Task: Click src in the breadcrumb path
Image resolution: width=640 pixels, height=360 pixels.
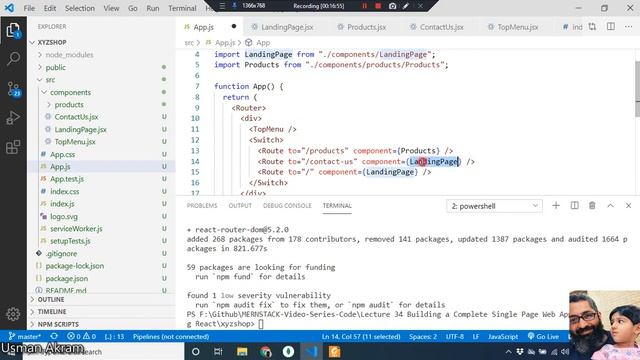Action: 189,42
